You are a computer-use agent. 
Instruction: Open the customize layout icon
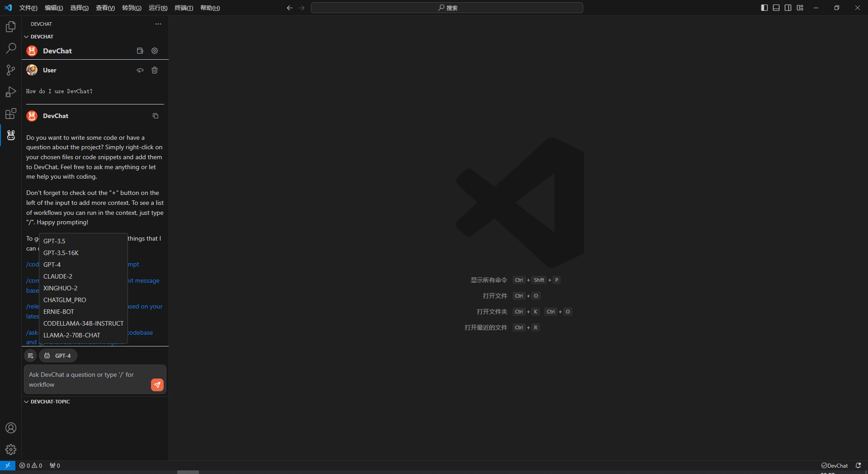coord(800,8)
